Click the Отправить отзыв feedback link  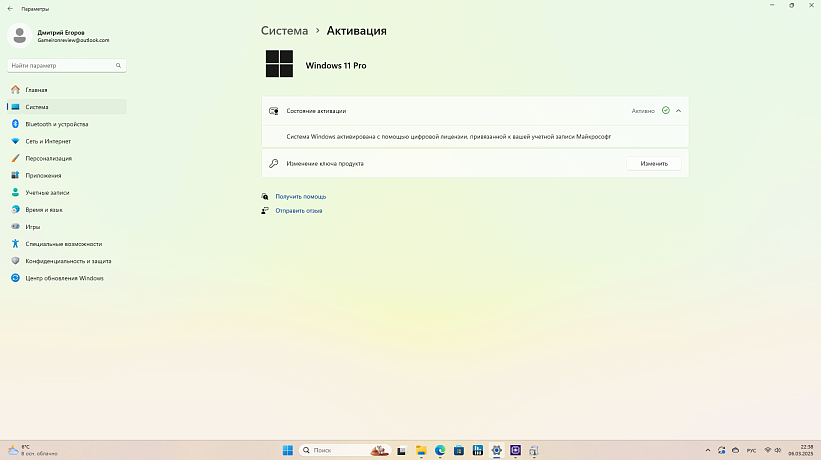pyautogui.click(x=298, y=211)
